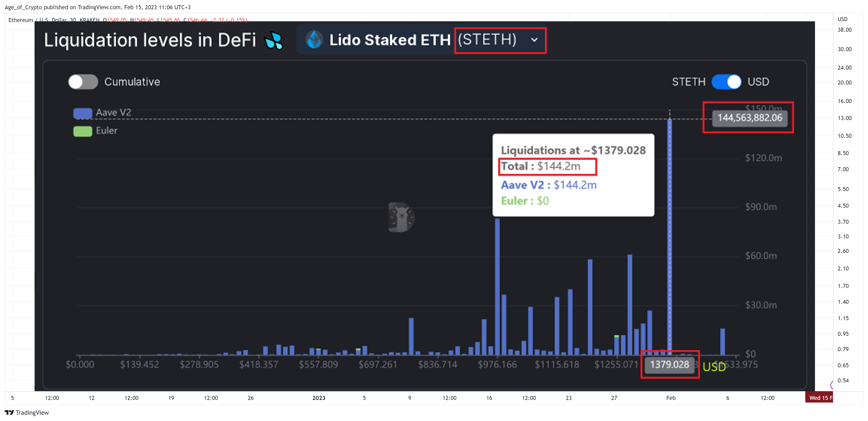The image size is (868, 421).
Task: Click the $60.0m y-axis label
Action: click(761, 256)
